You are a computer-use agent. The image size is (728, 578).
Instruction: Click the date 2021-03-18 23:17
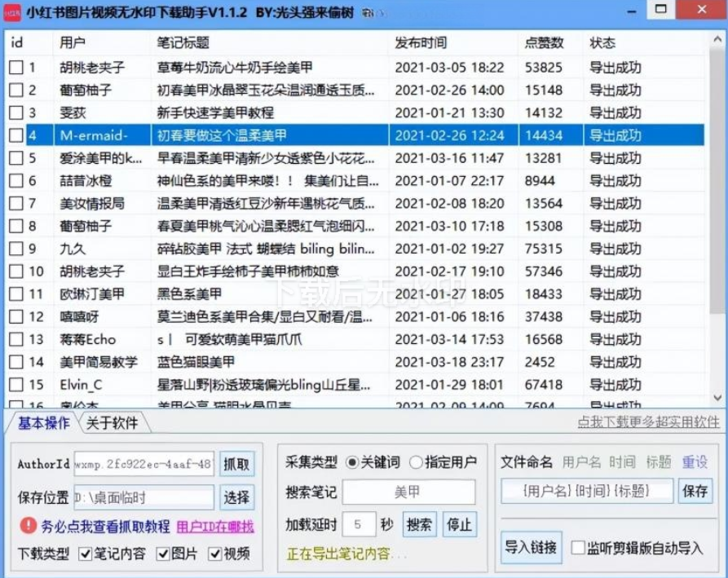[449, 362]
